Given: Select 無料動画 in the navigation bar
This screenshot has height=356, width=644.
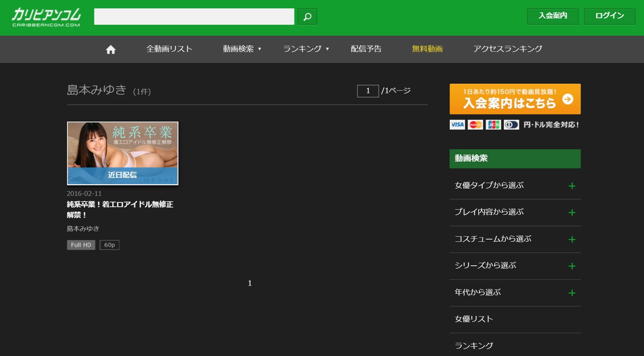Looking at the screenshot, I should click(427, 49).
